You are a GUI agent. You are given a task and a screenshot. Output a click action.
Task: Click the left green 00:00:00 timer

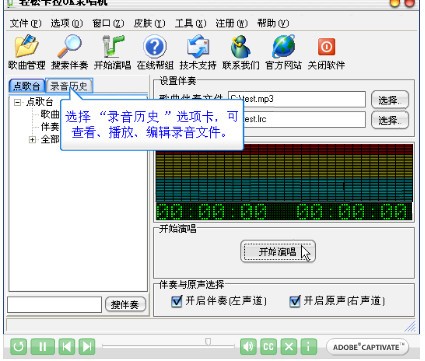point(211,211)
